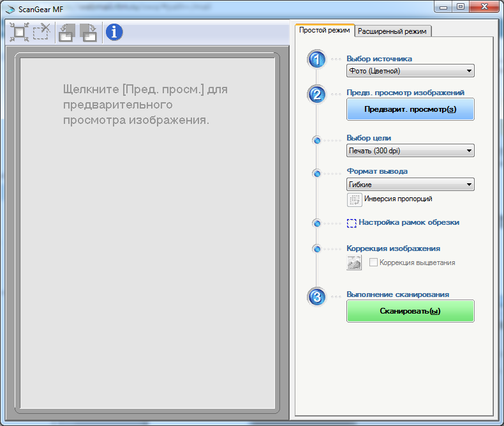
Task: Click the rotate left toolbar icon
Action: [x=66, y=32]
